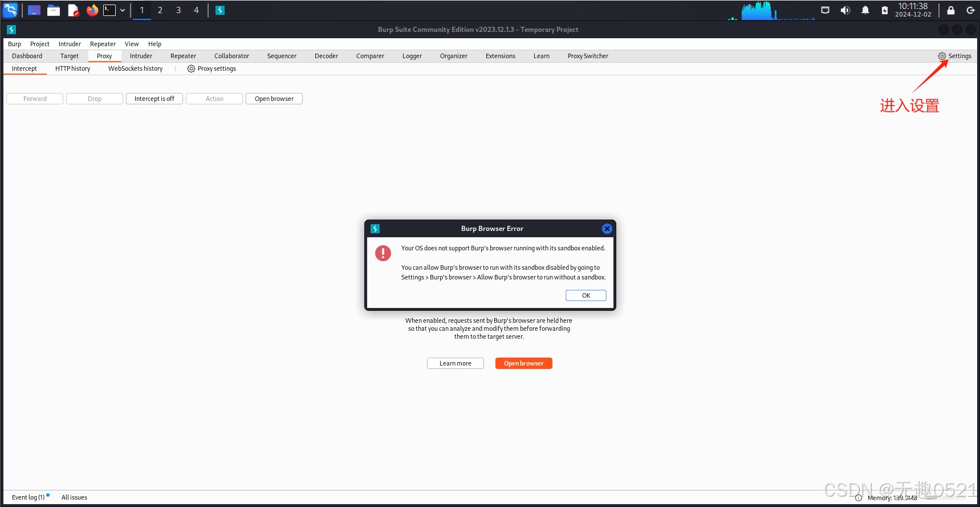Open Settings with the gear icon
Image resolution: width=980 pixels, height=507 pixels.
954,56
